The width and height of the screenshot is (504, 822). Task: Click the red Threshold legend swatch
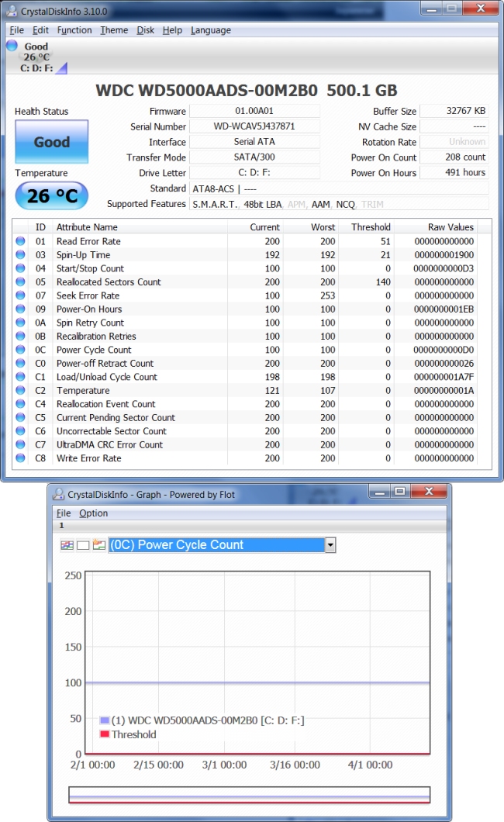105,734
